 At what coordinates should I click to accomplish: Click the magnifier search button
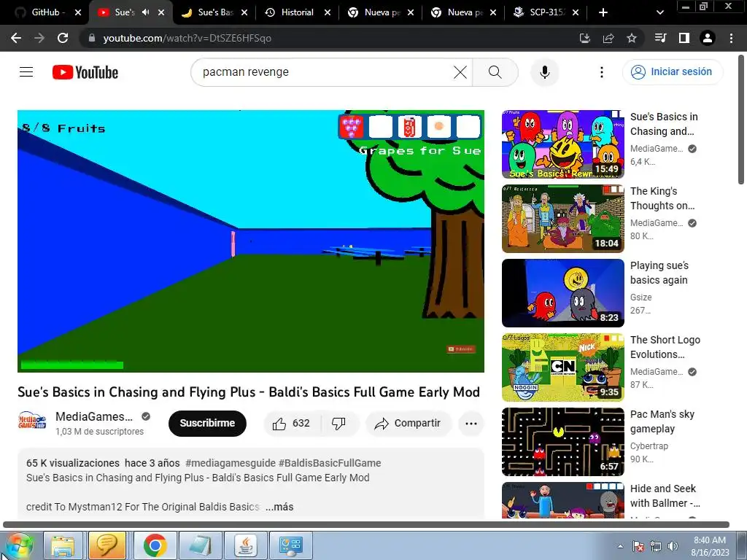495,72
